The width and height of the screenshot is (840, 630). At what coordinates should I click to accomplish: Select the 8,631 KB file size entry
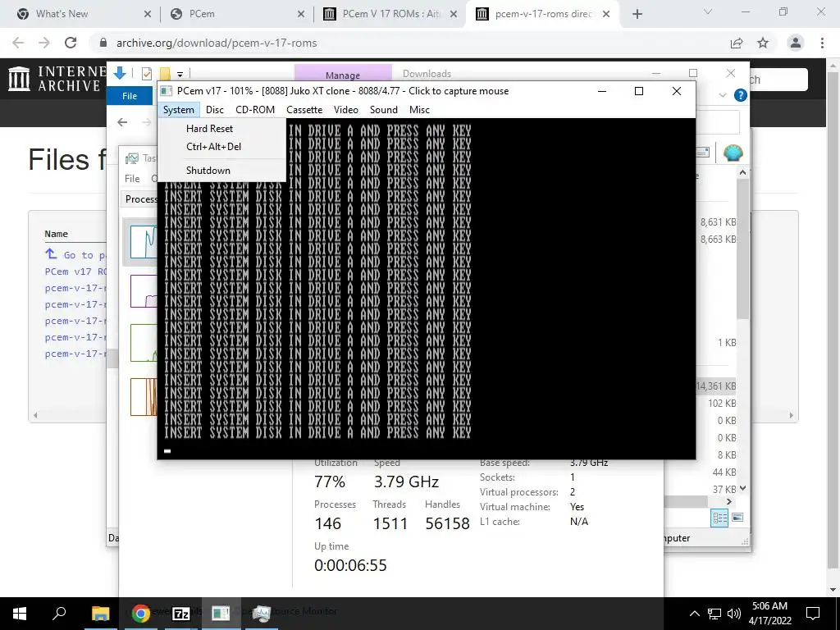coord(718,221)
